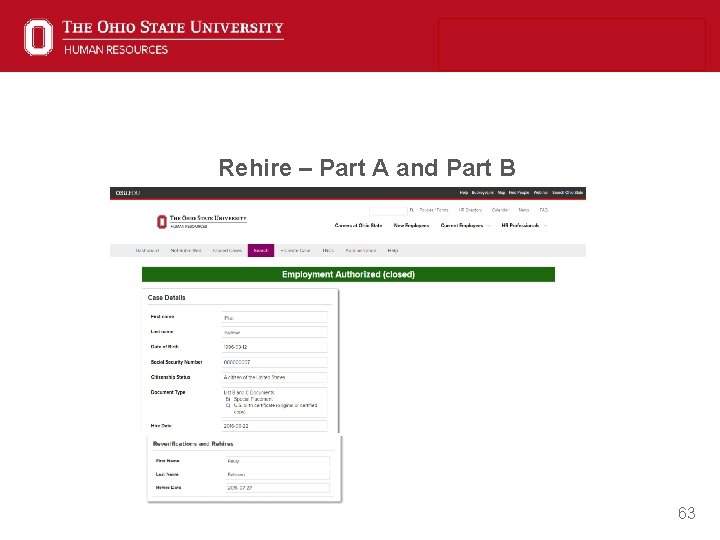This screenshot has height=540, width=720.
Task: Switch to the TNCs tab
Action: point(328,251)
